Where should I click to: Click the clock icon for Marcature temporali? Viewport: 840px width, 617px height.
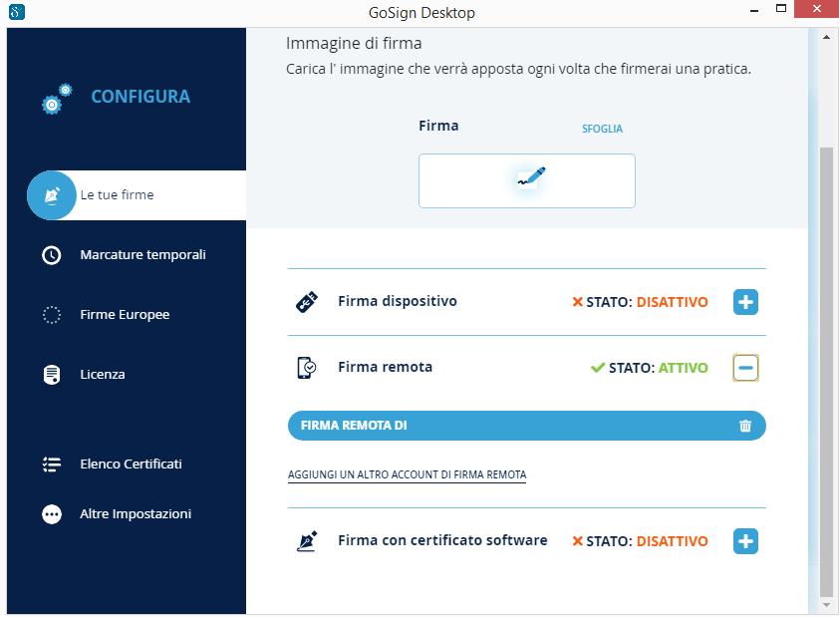click(x=52, y=255)
